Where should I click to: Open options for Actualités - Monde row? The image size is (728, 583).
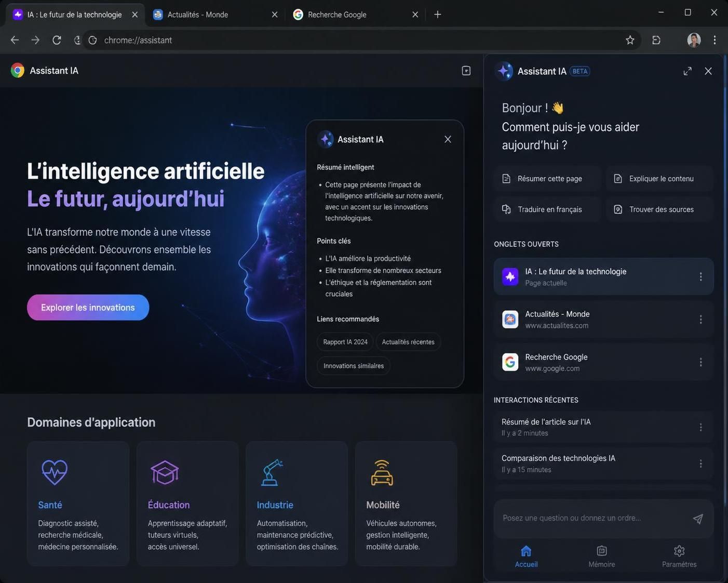(700, 320)
